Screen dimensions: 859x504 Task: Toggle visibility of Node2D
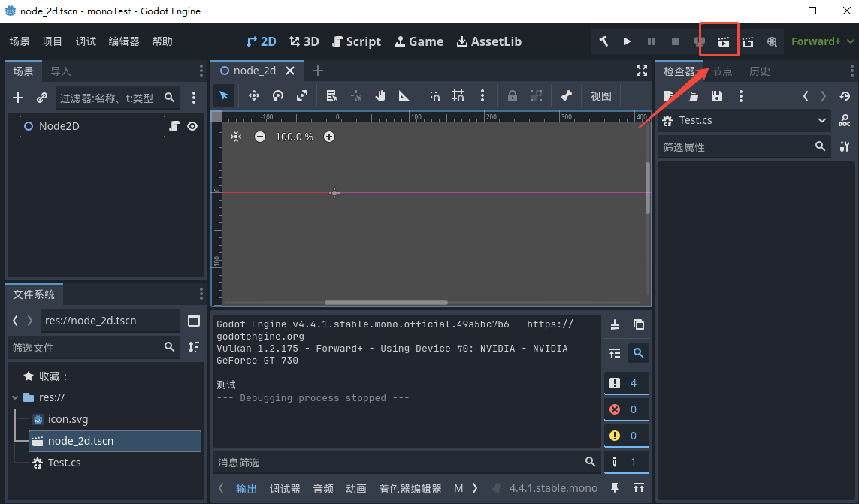point(192,126)
